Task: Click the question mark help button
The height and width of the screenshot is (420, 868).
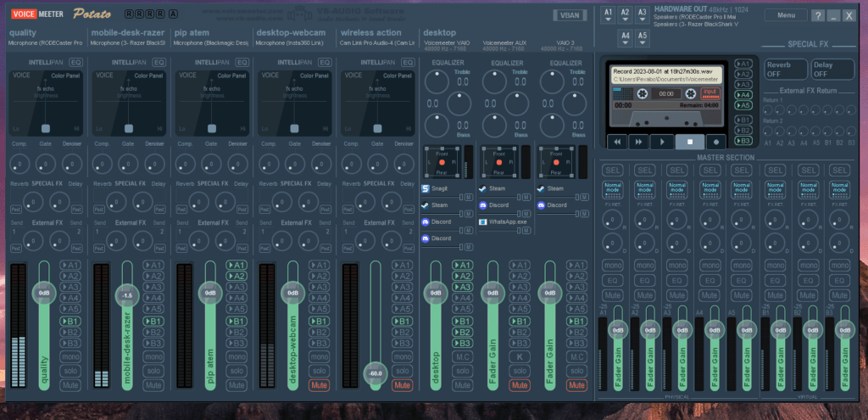Action: pos(818,15)
